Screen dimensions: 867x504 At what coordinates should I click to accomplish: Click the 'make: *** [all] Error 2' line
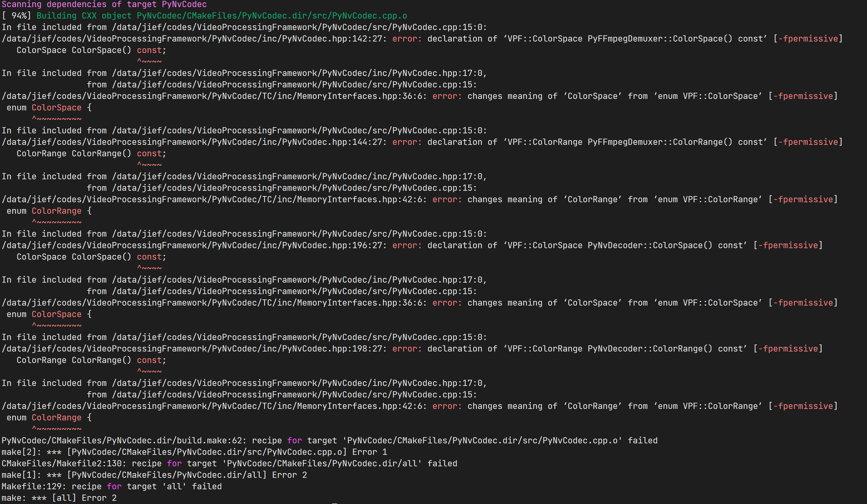(x=58, y=498)
